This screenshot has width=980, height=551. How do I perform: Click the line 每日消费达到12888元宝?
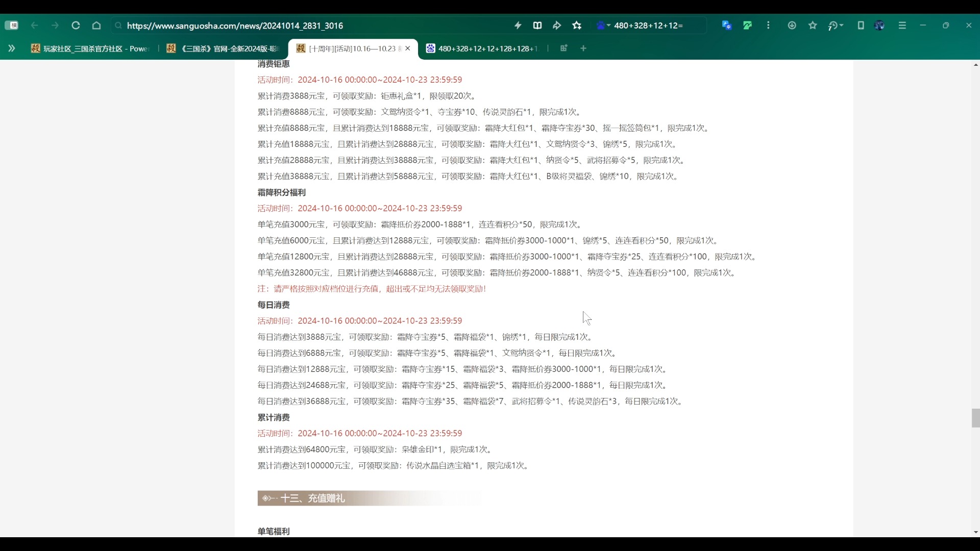point(463,369)
